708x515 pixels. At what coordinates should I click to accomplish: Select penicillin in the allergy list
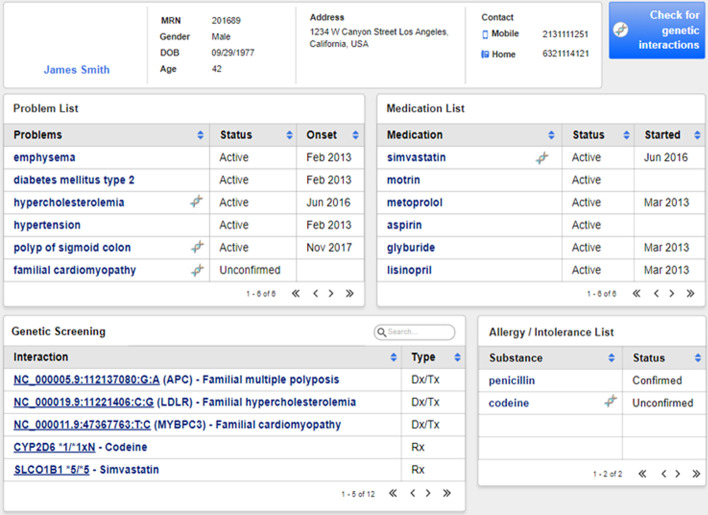pos(515,381)
